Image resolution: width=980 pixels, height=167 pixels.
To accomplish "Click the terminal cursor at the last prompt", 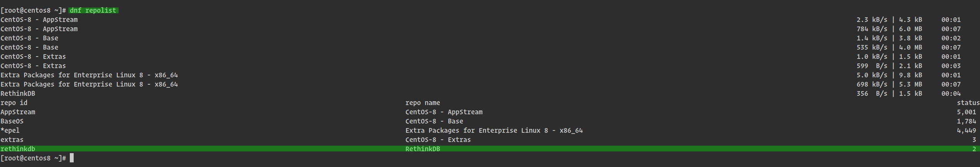I will point(72,158).
